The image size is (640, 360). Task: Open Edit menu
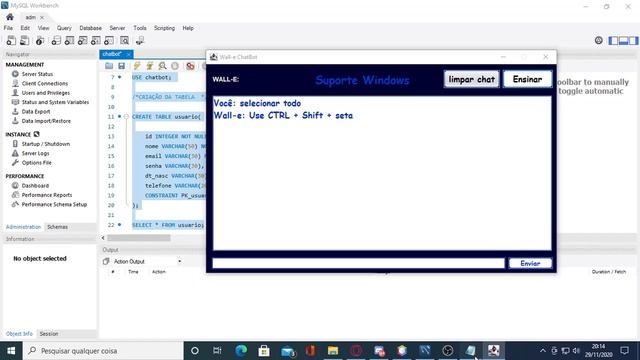coord(25,28)
